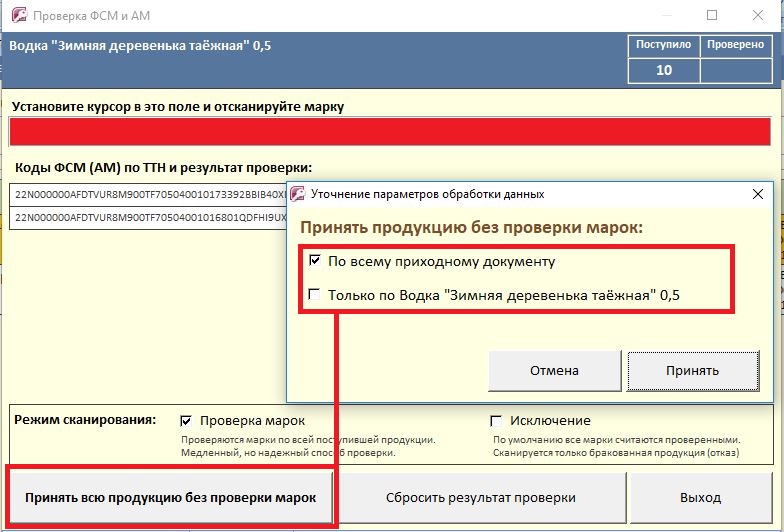Image resolution: width=784 pixels, height=532 pixels.
Task: Click the dialog title 'Уточнение параметров обработки данных'
Action: (428, 194)
